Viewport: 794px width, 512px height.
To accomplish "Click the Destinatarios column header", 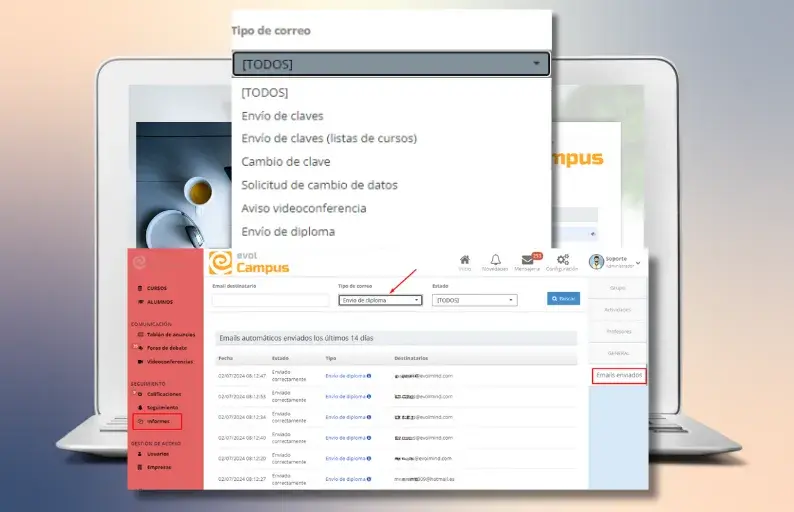I will click(411, 358).
